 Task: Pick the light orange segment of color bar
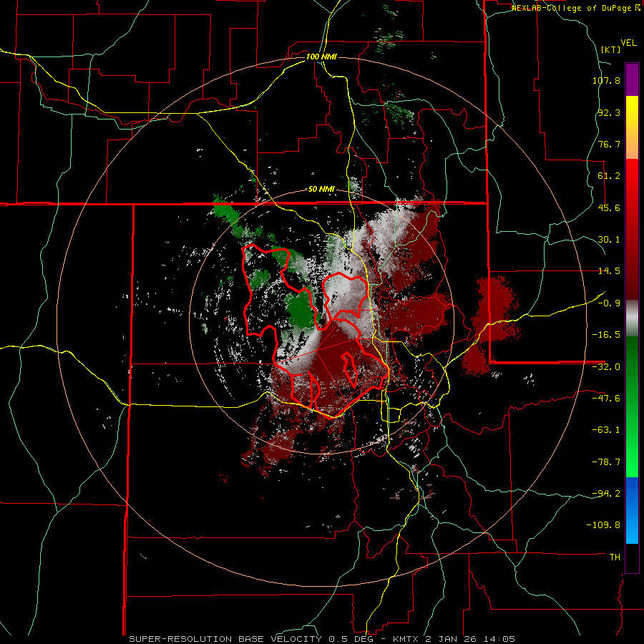pyautogui.click(x=632, y=143)
